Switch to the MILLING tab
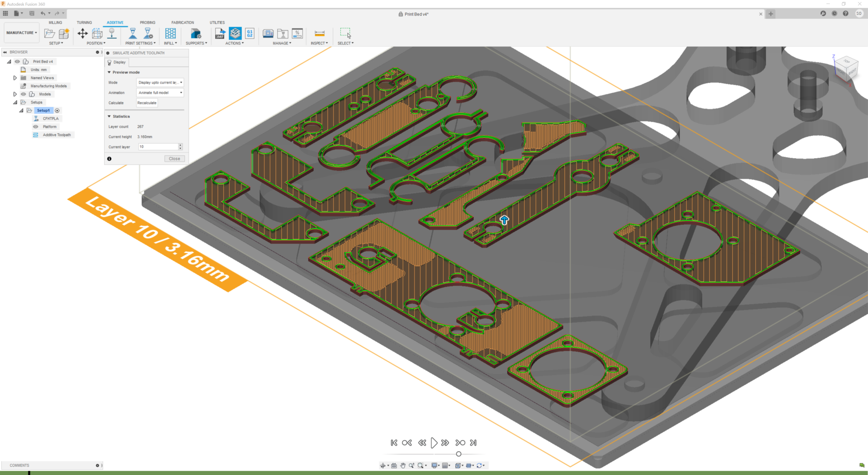 pos(55,22)
